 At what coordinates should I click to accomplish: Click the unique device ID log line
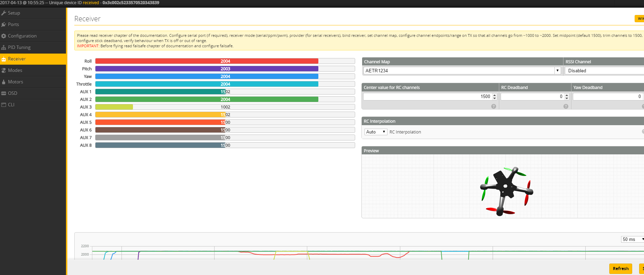80,3
